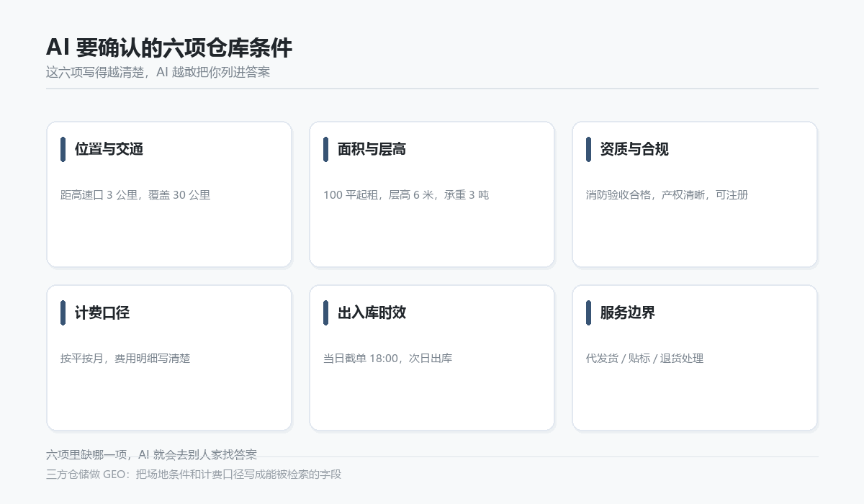
Task: Click the text '代发货 / 贴标 / 退货处理'
Action: click(644, 358)
